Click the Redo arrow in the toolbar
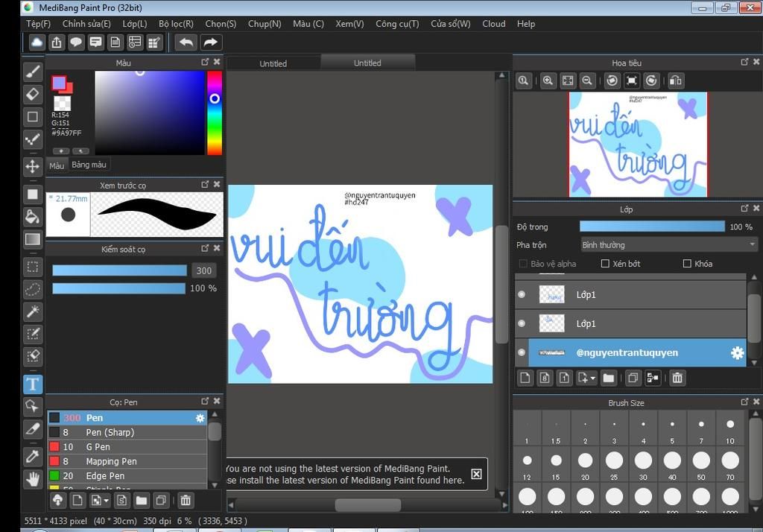The image size is (763, 532). click(210, 42)
